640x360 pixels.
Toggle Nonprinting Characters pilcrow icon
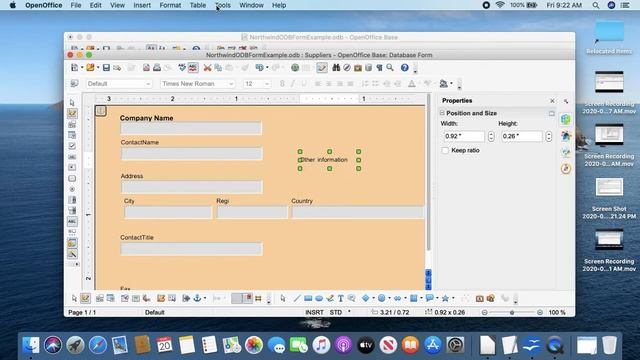pos(379,68)
